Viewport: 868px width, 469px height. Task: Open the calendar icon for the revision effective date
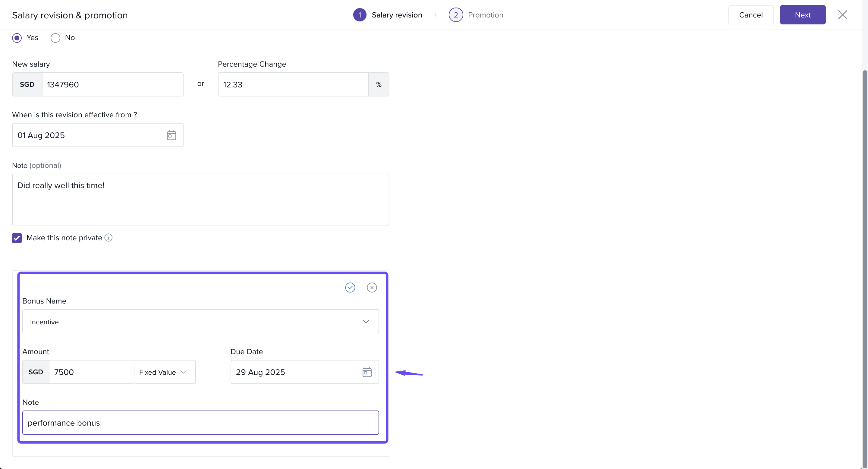(171, 135)
